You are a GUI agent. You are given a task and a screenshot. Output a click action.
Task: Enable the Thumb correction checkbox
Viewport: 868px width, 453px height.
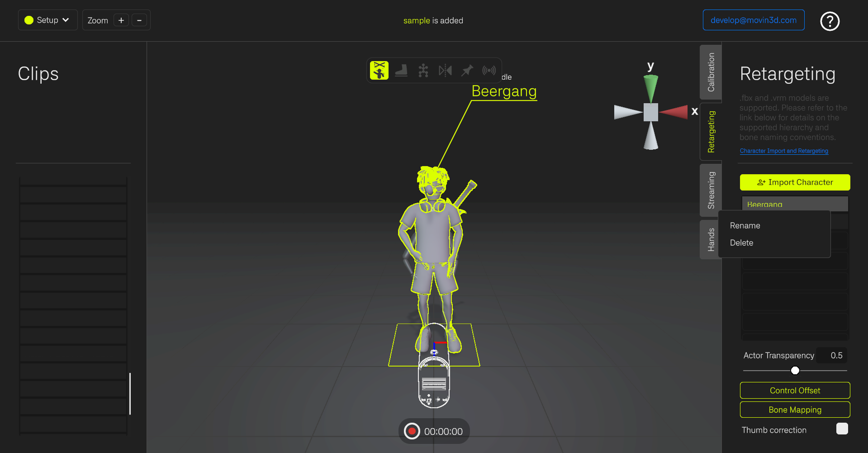point(842,429)
